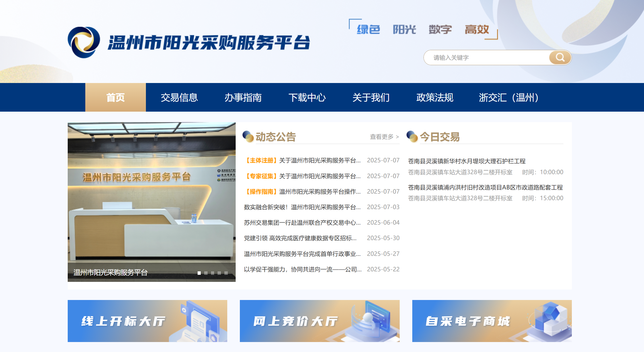Open the 办事指南 navigation menu
The image size is (644, 352).
pos(244,97)
